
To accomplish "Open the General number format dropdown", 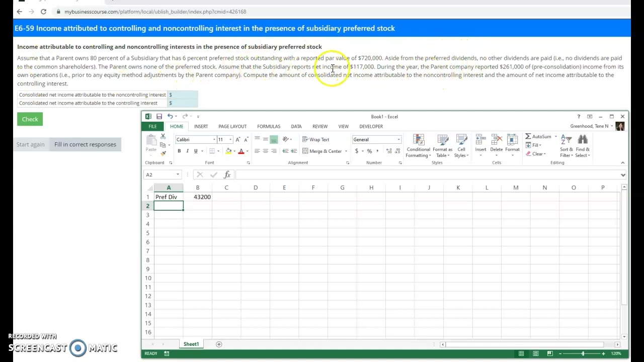I will click(399, 139).
